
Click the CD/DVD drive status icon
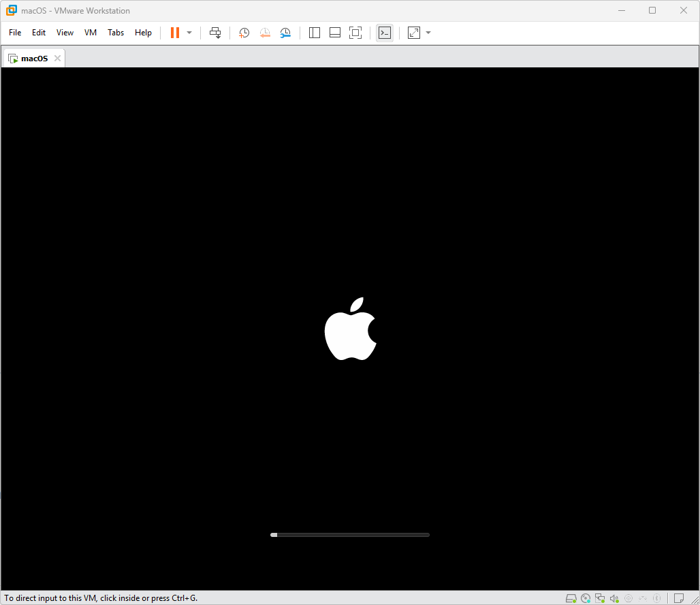click(x=586, y=598)
